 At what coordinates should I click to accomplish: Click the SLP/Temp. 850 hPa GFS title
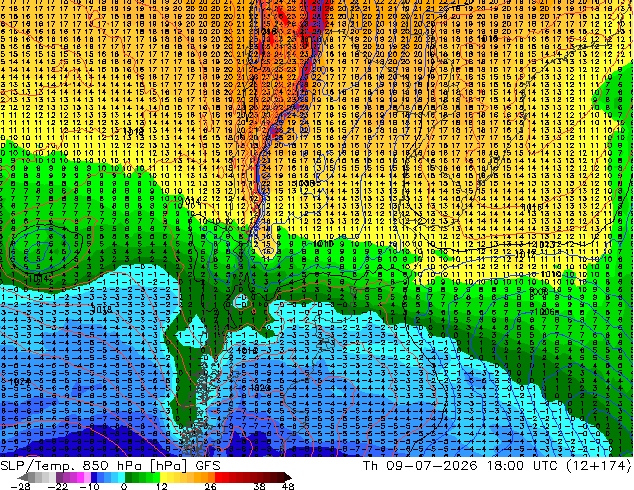[110, 466]
